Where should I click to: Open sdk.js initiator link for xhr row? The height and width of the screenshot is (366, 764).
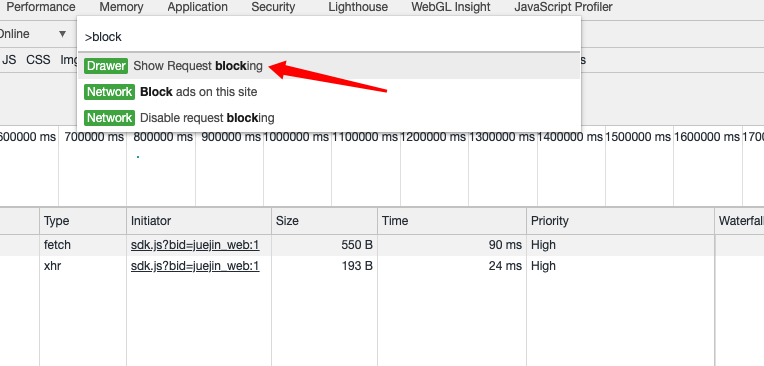pos(195,266)
